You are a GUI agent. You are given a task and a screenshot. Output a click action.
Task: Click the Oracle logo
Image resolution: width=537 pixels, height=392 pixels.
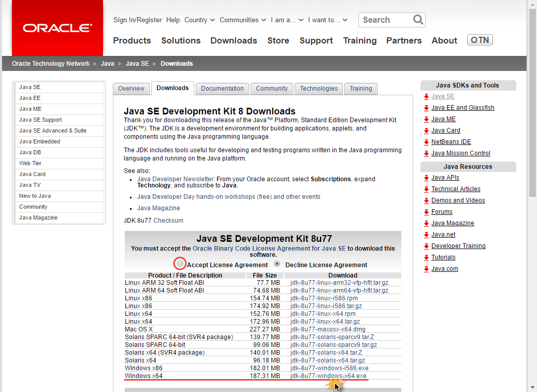tap(57, 28)
